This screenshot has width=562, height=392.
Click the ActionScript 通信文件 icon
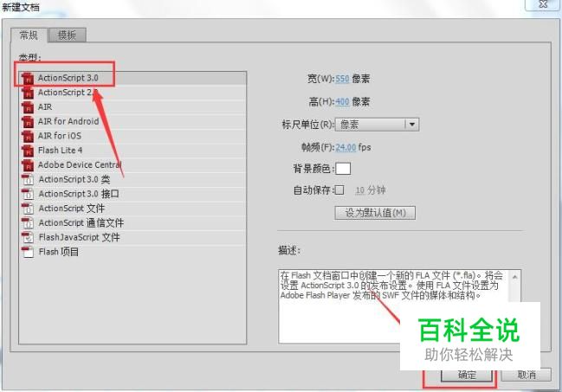(28, 223)
